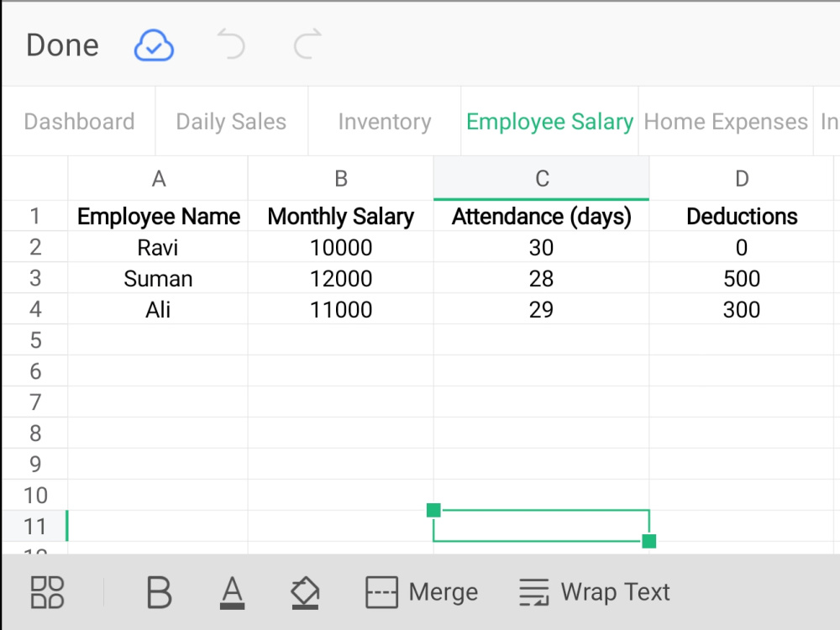Undo the last action
Viewport: 840px width, 630px height.
coord(231,45)
